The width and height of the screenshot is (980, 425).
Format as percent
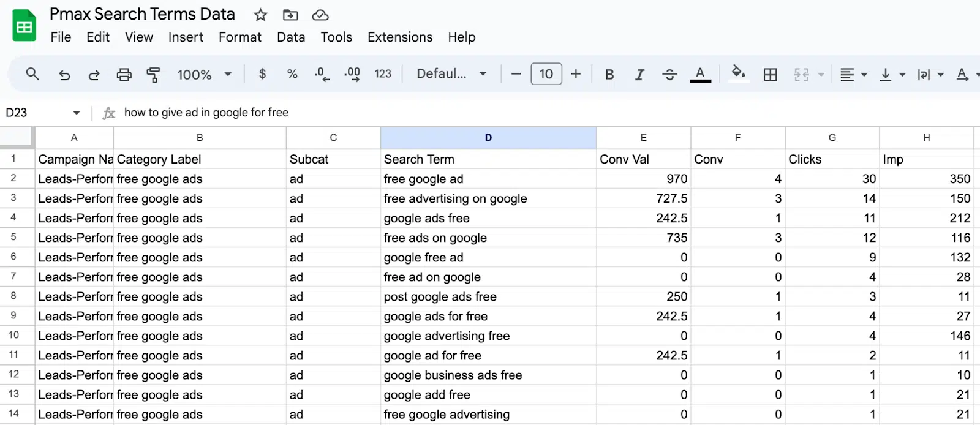pos(292,74)
